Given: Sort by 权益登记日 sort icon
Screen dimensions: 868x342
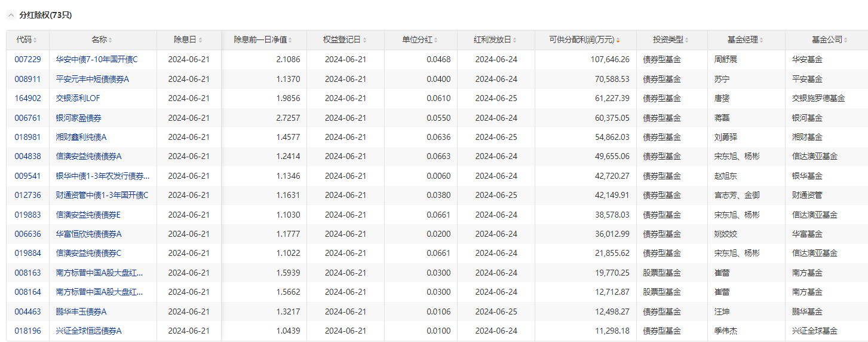Looking at the screenshot, I should tap(365, 40).
